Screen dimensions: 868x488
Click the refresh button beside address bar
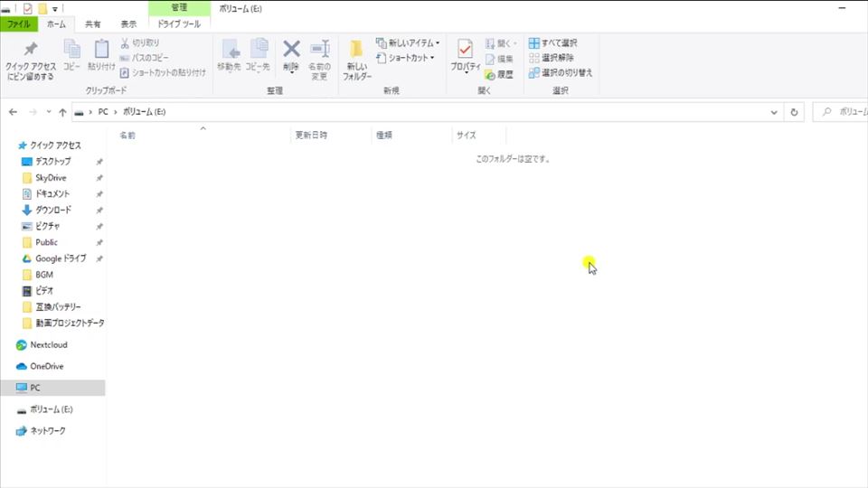(794, 112)
